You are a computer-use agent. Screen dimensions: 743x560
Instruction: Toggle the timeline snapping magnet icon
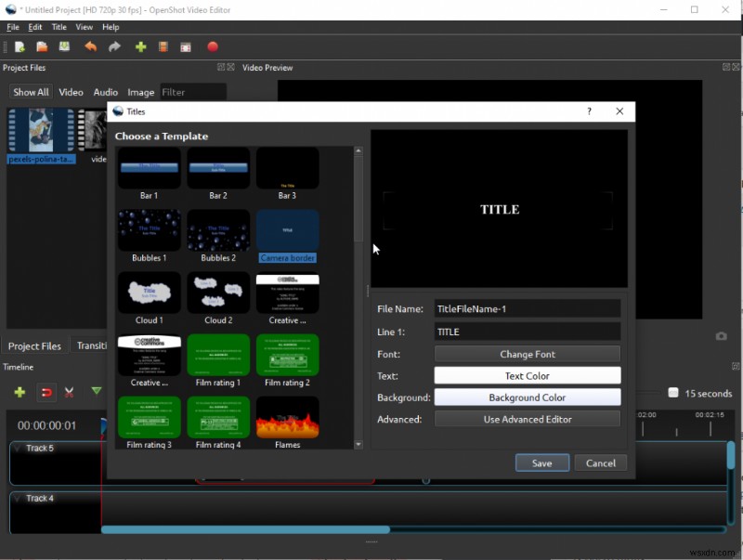pyautogui.click(x=46, y=393)
